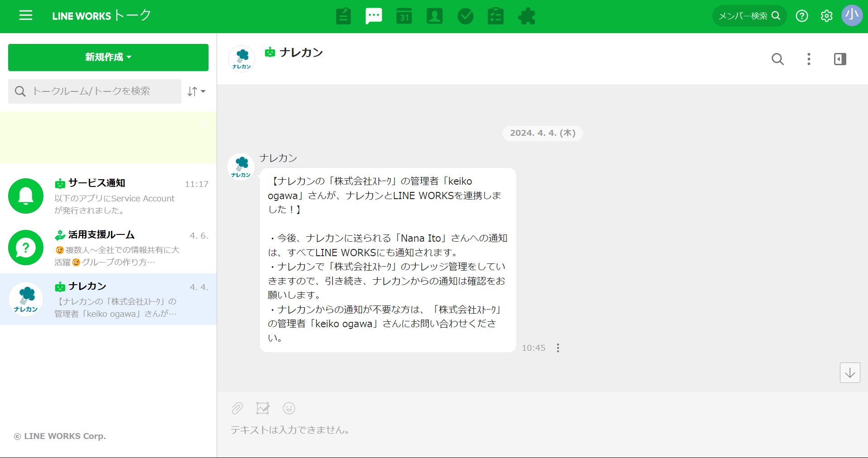Select the ナレカン talk room in list

tap(108, 299)
